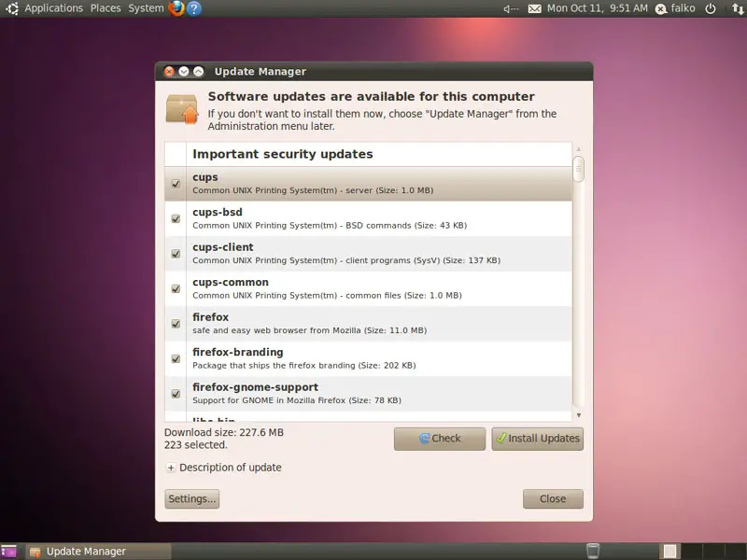This screenshot has width=747, height=560.
Task: Select the firefox-branding package name text
Action: pyautogui.click(x=238, y=353)
